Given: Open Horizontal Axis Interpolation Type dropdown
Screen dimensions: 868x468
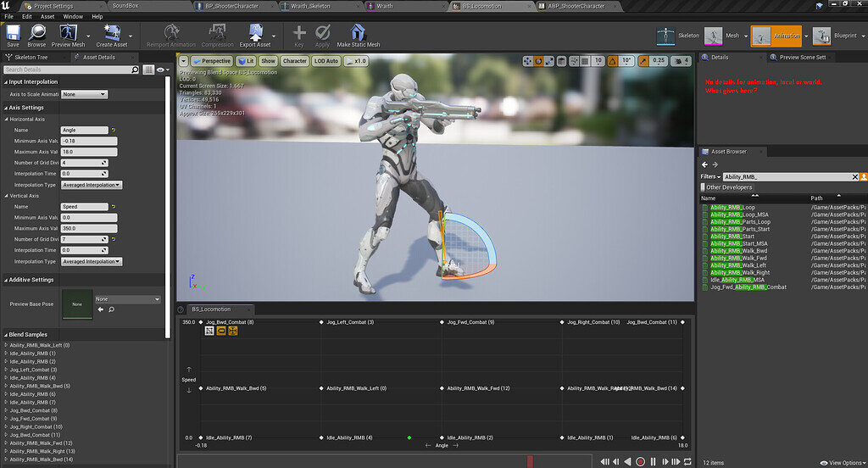Looking at the screenshot, I should [x=92, y=185].
